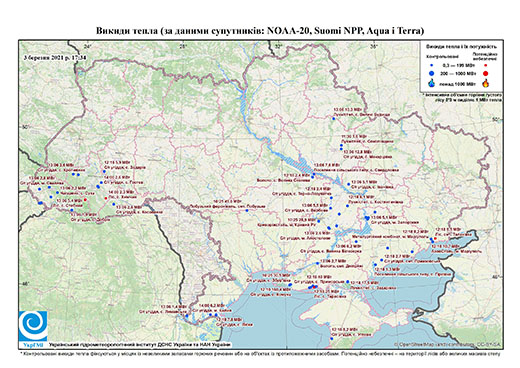Click the blue marker on Crimea south coast
This screenshot has width=520, height=368.
[332, 339]
